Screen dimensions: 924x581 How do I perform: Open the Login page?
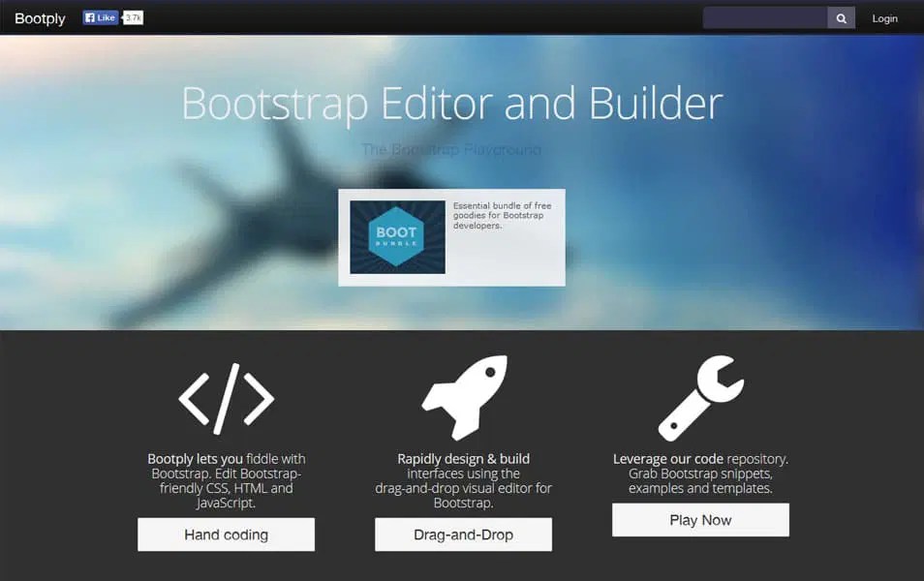click(884, 17)
